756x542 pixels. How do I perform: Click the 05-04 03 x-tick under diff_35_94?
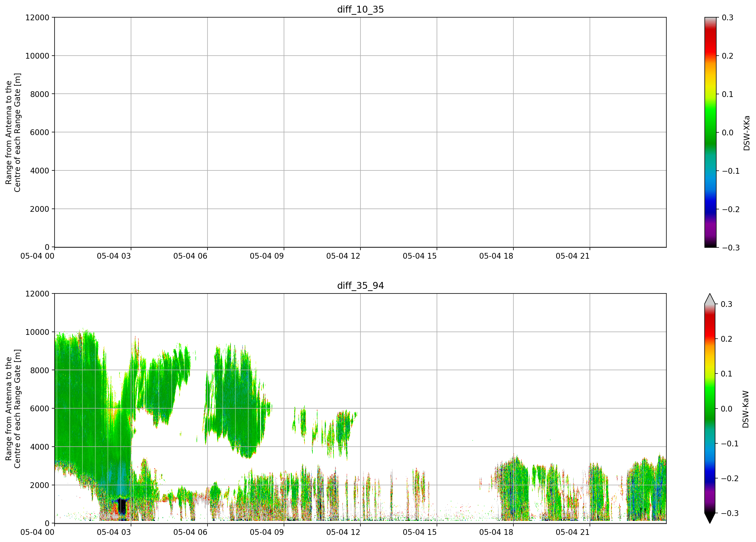(114, 532)
